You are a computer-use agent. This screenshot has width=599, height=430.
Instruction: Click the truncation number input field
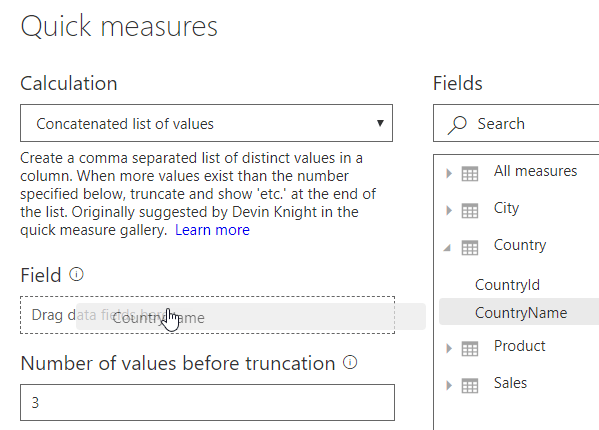pyautogui.click(x=207, y=403)
